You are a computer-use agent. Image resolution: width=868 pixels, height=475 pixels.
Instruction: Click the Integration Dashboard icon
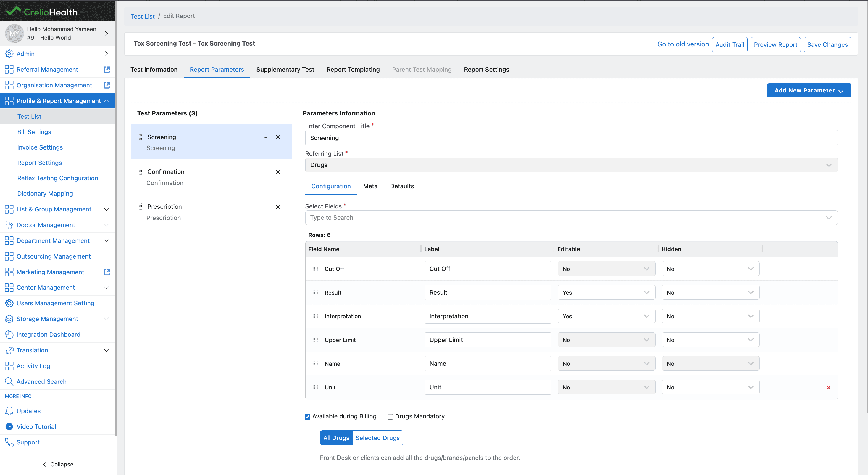click(x=9, y=335)
